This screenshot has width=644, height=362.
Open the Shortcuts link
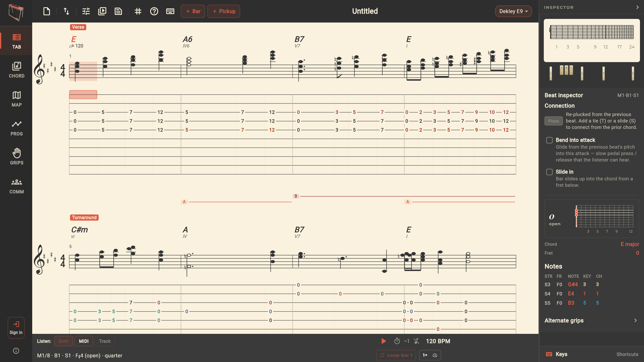(x=627, y=354)
